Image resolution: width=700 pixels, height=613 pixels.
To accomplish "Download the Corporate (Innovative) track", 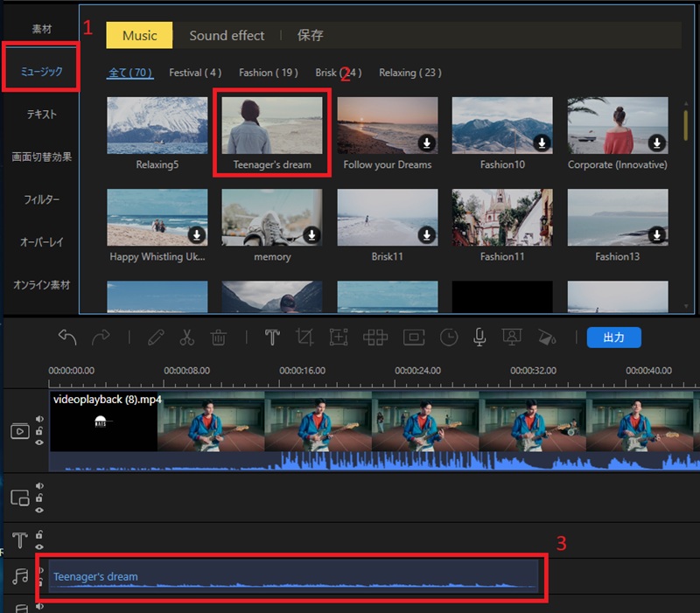I will (657, 143).
